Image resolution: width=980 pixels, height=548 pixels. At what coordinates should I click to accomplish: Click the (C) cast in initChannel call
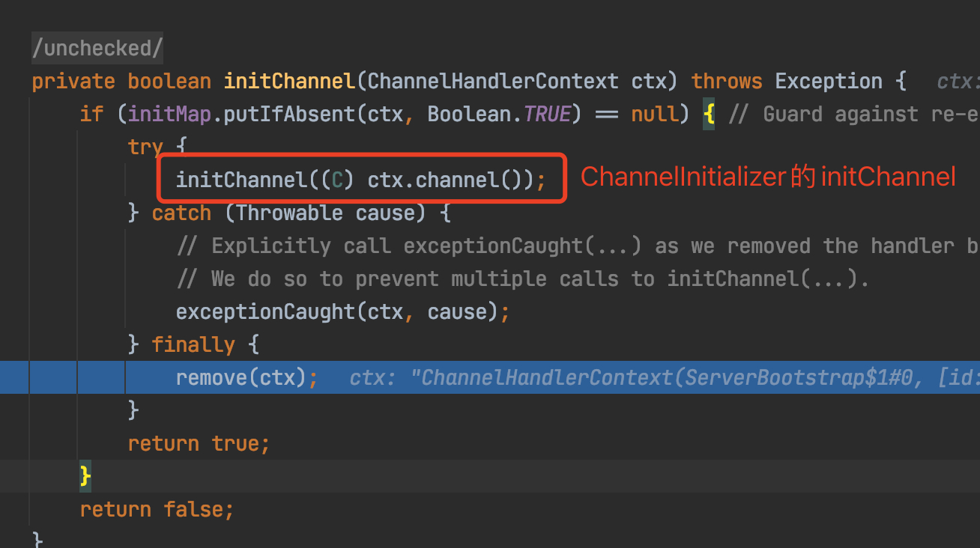coord(337,180)
